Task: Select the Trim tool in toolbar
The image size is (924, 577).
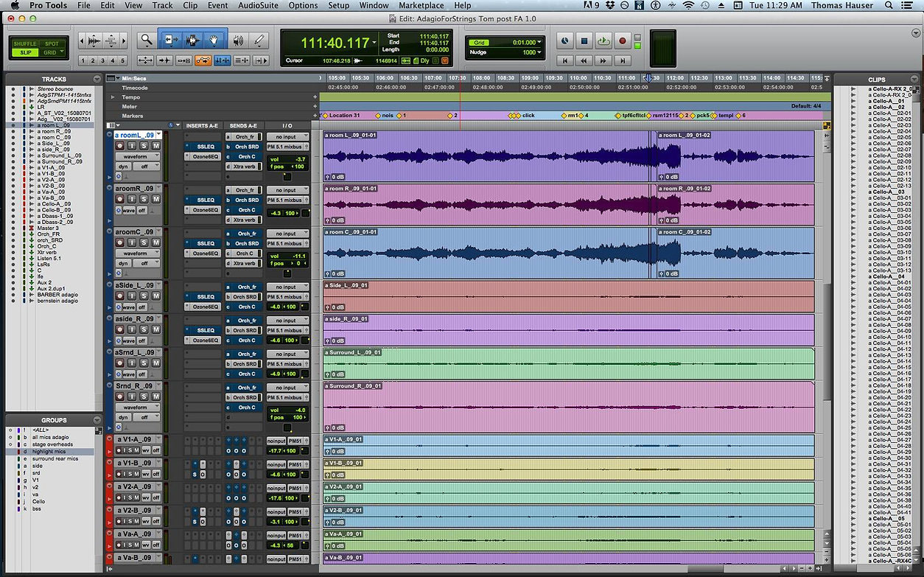Action: pyautogui.click(x=170, y=41)
